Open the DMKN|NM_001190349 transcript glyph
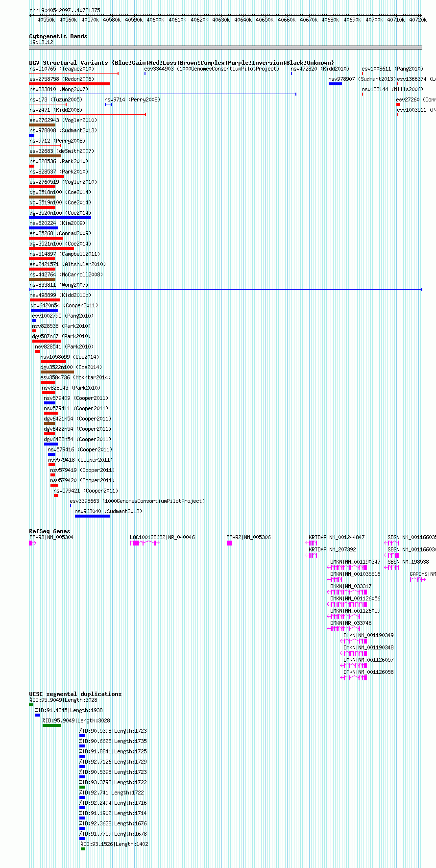This screenshot has width=436, height=868. 354,641
